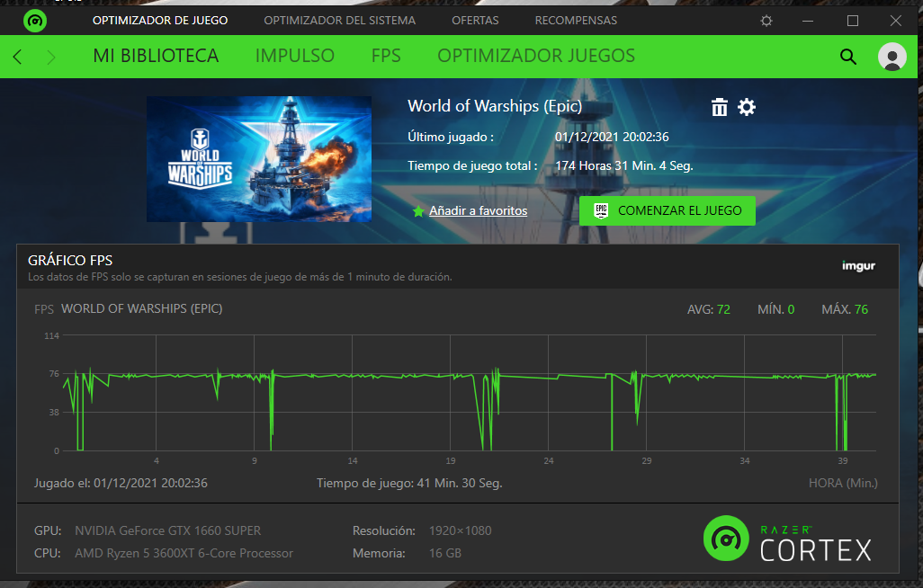
Task: Open the user profile avatar
Action: (892, 57)
